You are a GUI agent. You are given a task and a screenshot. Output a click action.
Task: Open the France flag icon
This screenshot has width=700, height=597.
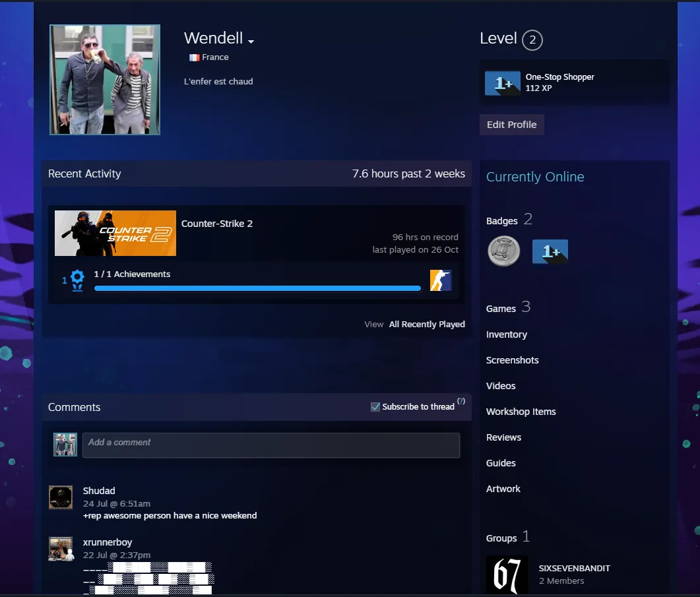click(194, 57)
